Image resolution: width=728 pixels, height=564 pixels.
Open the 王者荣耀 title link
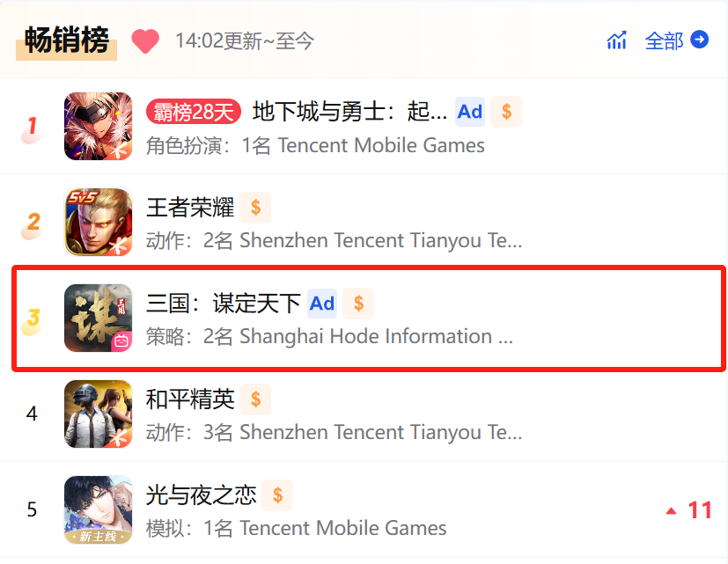pyautogui.click(x=190, y=208)
